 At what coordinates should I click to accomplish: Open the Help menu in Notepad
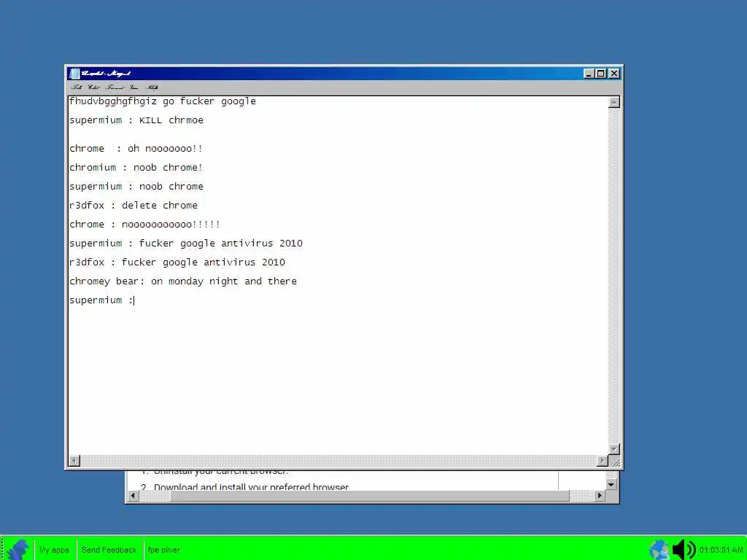(x=152, y=87)
